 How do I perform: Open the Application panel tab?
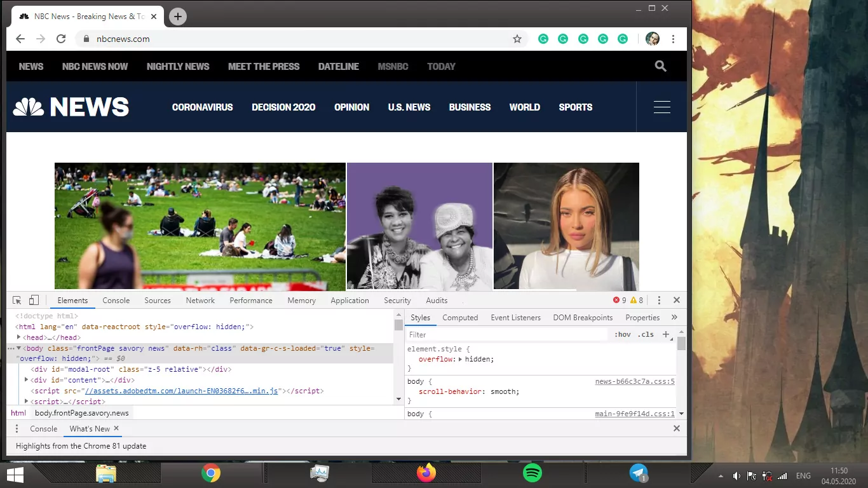(349, 301)
